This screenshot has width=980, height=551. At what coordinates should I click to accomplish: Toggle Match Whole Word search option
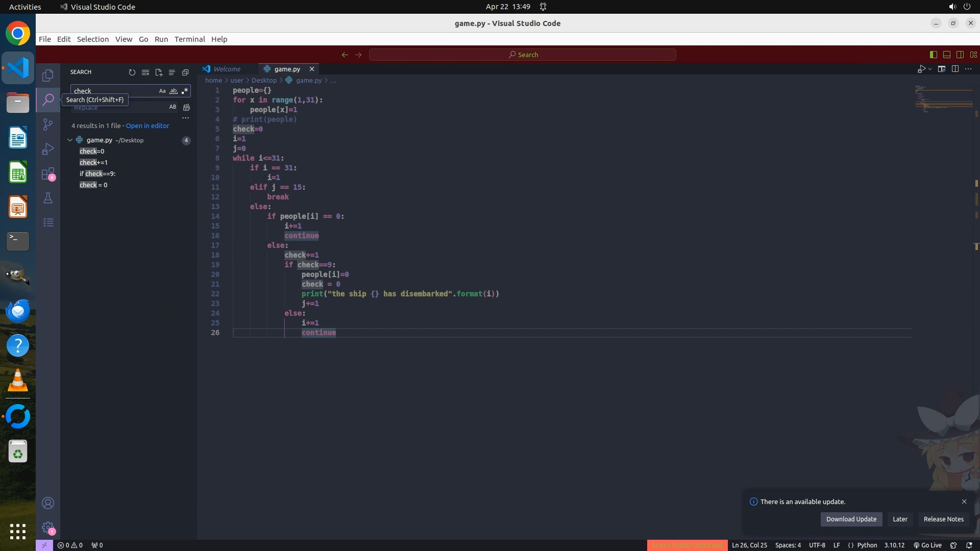(x=174, y=91)
